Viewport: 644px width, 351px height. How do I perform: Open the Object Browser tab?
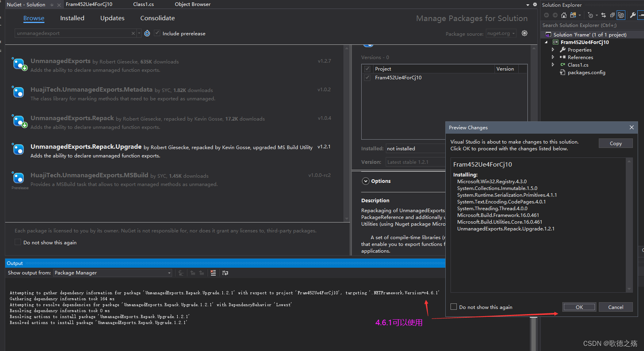pos(193,4)
